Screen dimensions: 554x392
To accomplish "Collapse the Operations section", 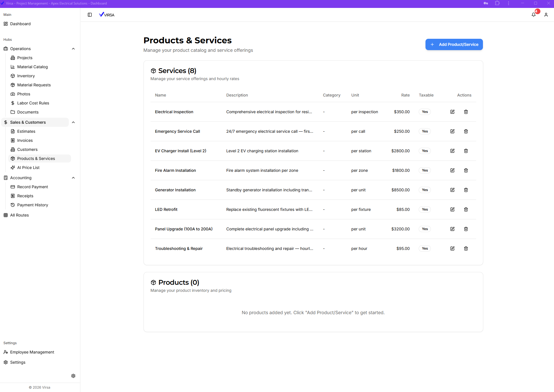I will click(x=73, y=49).
